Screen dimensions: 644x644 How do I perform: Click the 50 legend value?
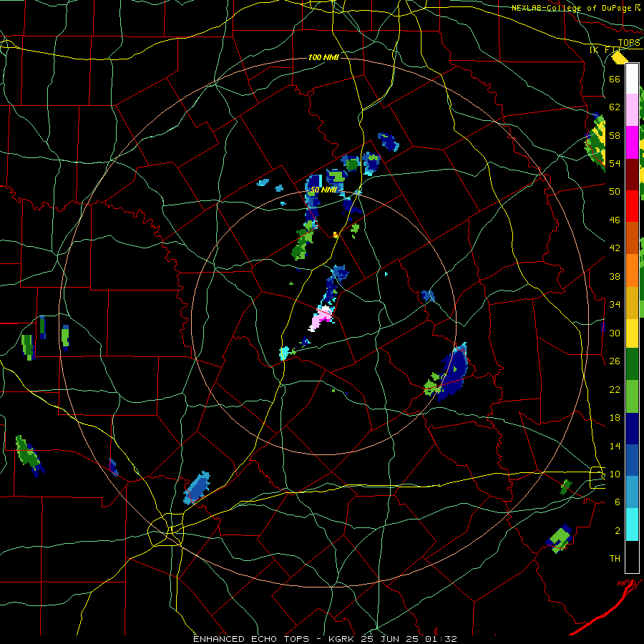[x=615, y=192]
